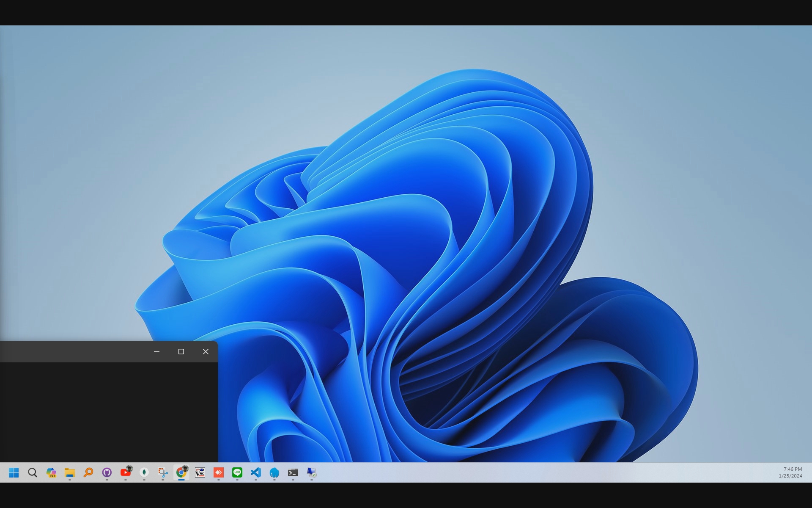Open the orange magnifier search app
812x508 pixels.
(x=88, y=472)
